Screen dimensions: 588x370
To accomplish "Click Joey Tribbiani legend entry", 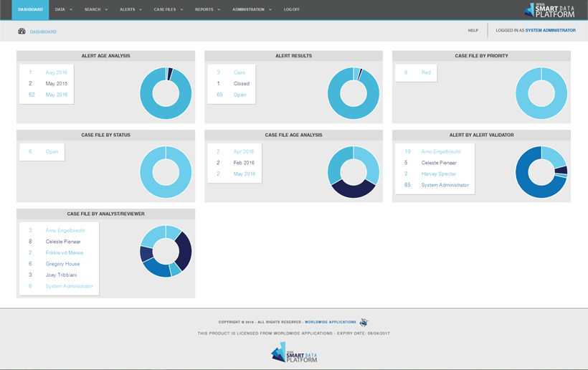I will tap(61, 275).
